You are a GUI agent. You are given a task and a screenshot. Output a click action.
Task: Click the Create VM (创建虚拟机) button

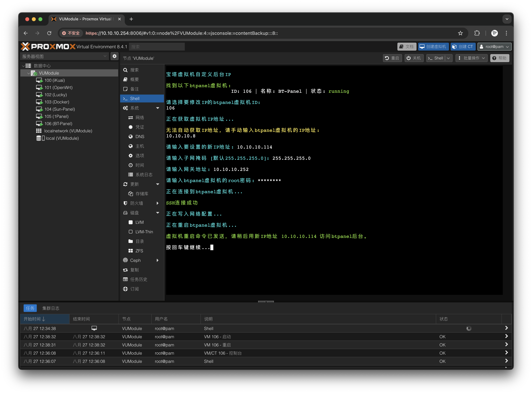433,47
